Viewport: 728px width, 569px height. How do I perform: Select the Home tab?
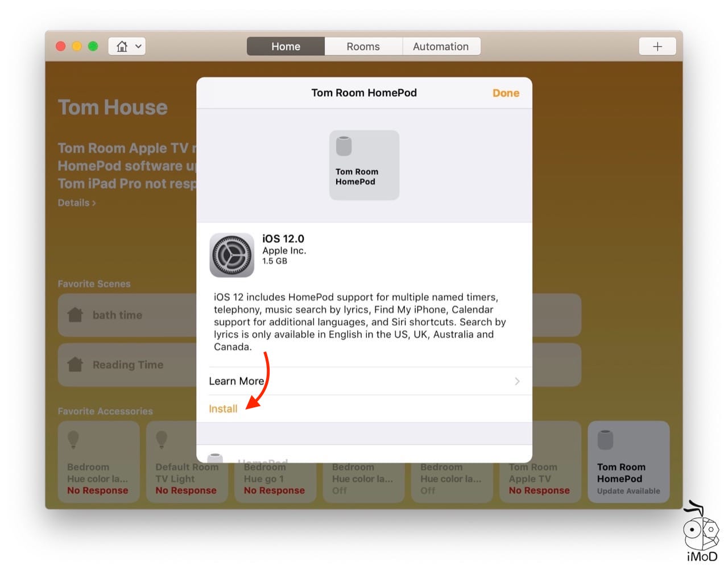coord(286,47)
